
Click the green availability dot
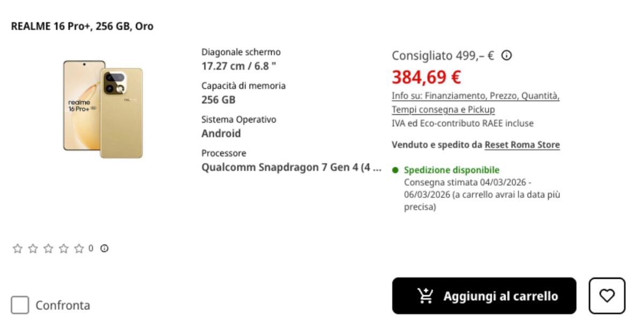(395, 170)
